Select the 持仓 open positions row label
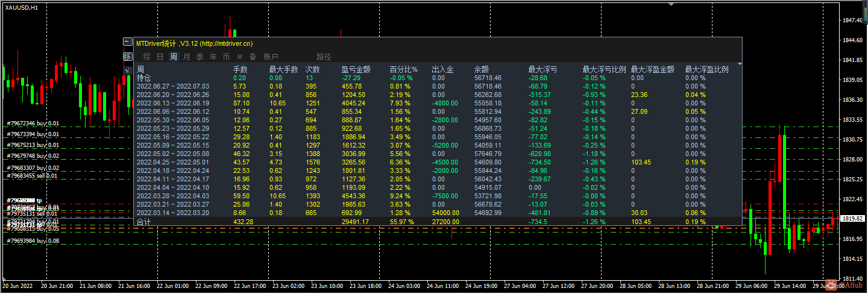Viewport: 868px width, 294px height. [x=144, y=78]
